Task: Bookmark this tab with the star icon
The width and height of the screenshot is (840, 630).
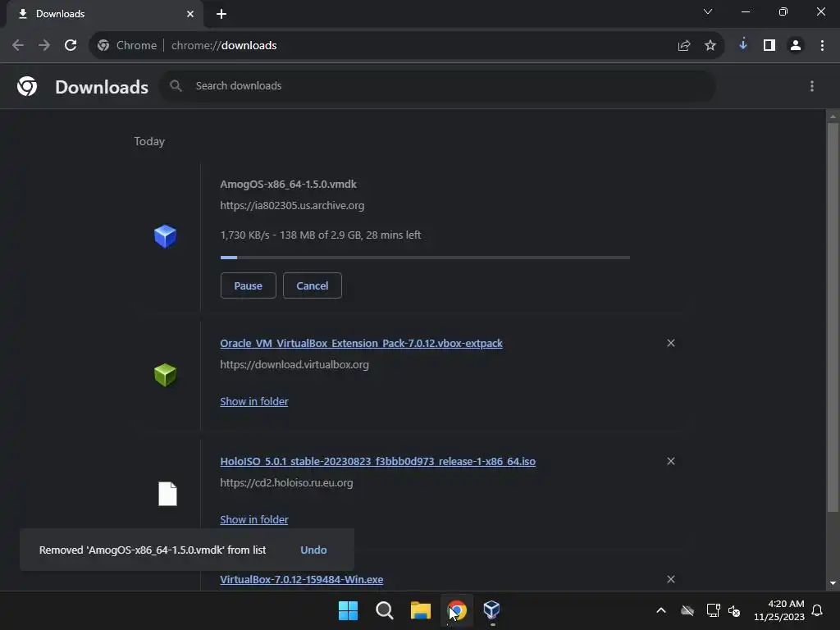Action: pos(710,46)
